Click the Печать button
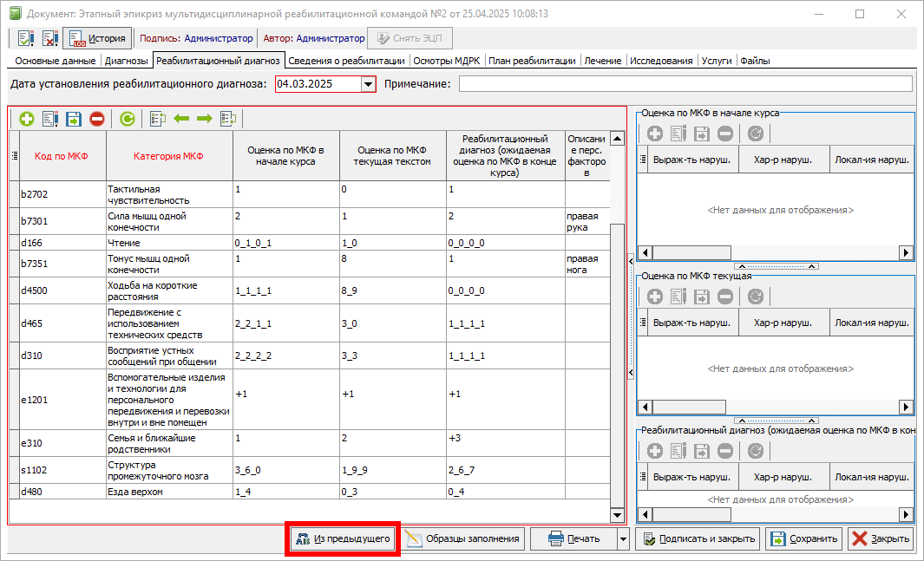This screenshot has width=924, height=561. (573, 538)
